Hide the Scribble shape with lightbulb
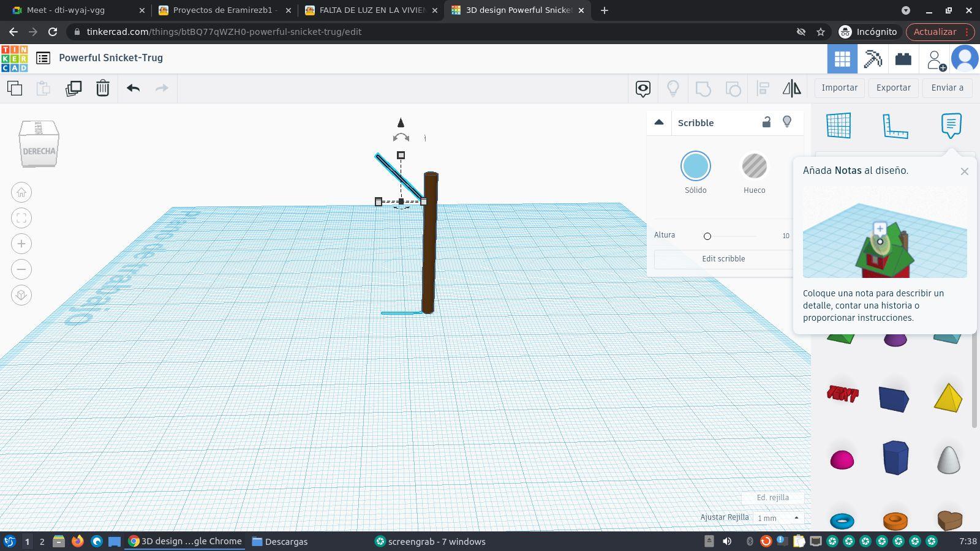The width and height of the screenshot is (980, 551). click(x=787, y=122)
